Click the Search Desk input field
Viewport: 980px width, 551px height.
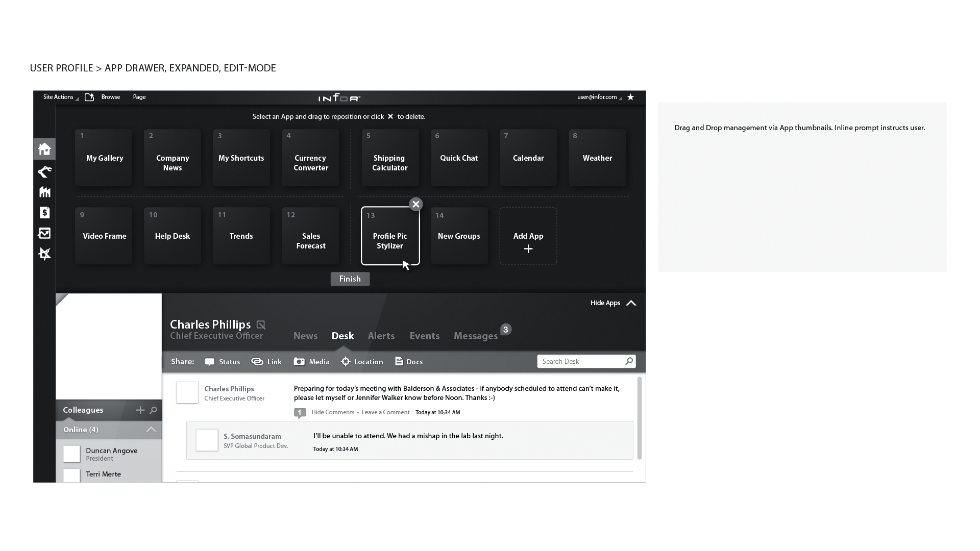(x=581, y=361)
